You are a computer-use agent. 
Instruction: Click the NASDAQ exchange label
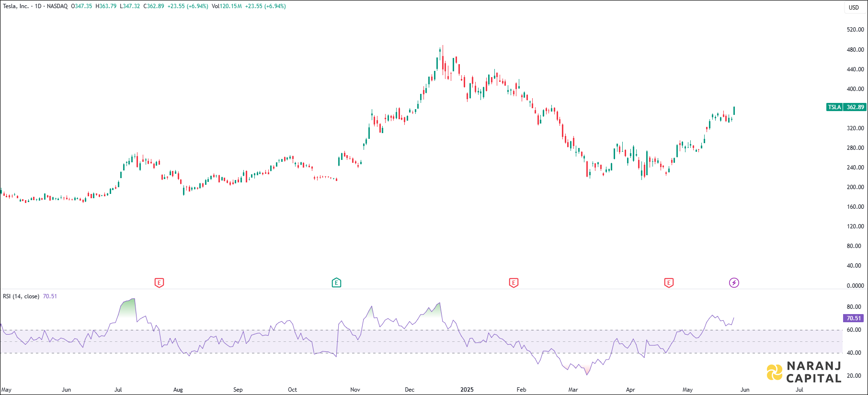(x=57, y=6)
